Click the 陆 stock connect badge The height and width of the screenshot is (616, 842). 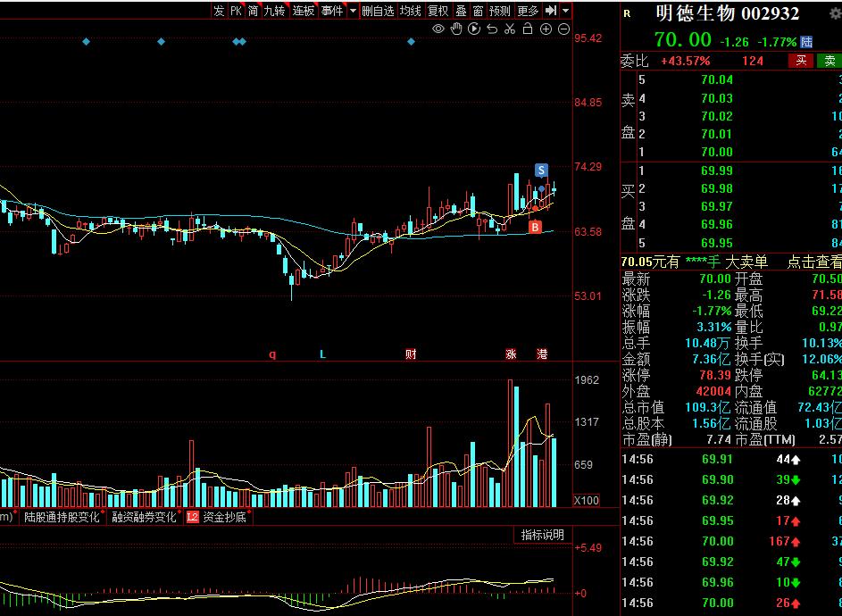pos(806,42)
